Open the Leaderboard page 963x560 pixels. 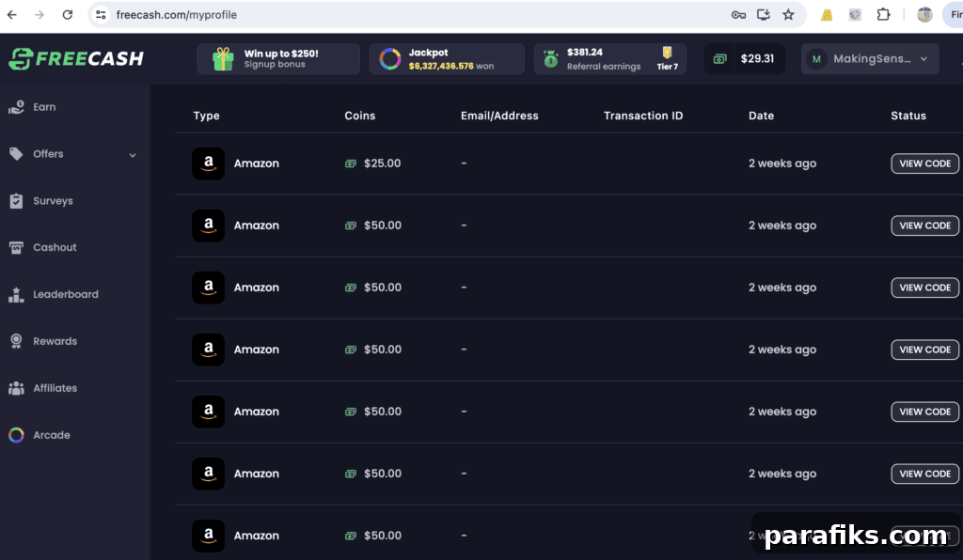[66, 294]
